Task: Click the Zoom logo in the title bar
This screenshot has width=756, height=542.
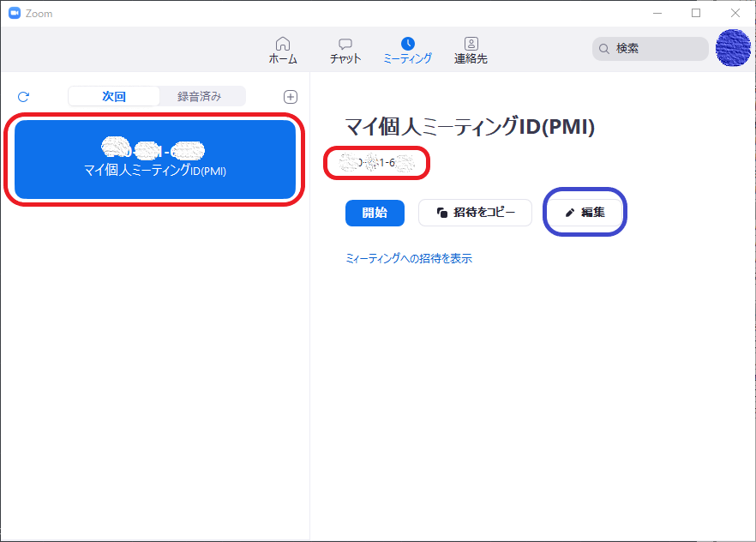Action: pyautogui.click(x=15, y=13)
